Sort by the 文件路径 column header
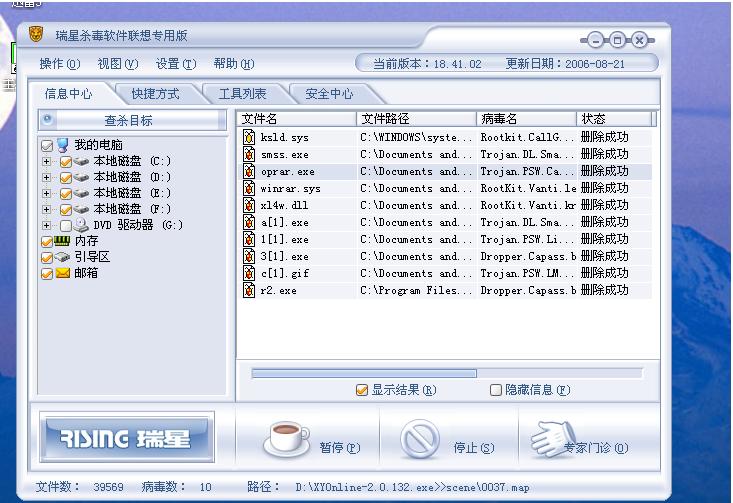The image size is (733, 503). click(416, 119)
